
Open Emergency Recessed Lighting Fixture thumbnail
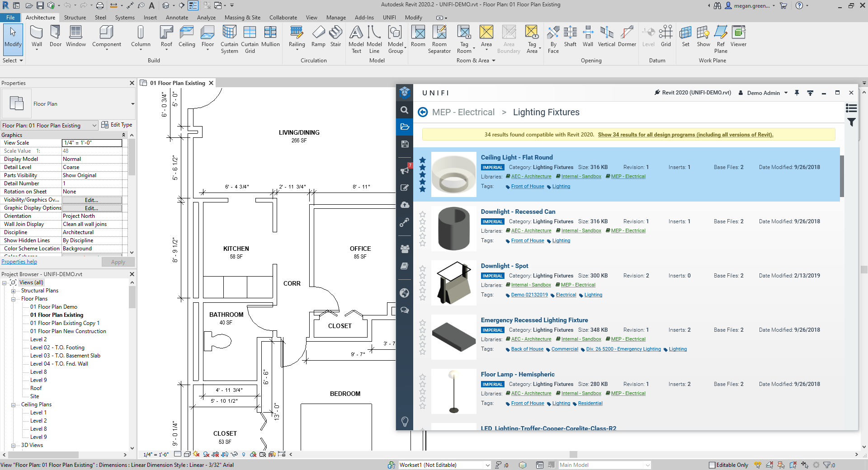pos(453,337)
